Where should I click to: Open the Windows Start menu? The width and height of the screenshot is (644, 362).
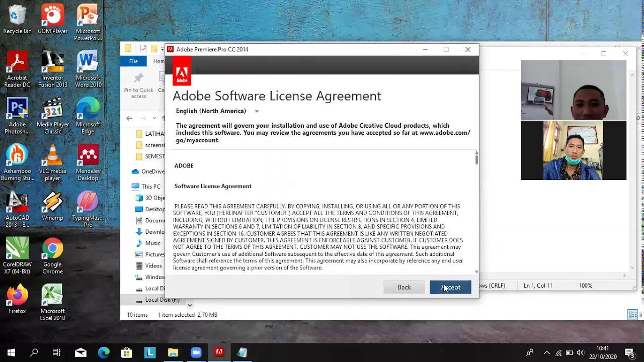pyautogui.click(x=11, y=352)
